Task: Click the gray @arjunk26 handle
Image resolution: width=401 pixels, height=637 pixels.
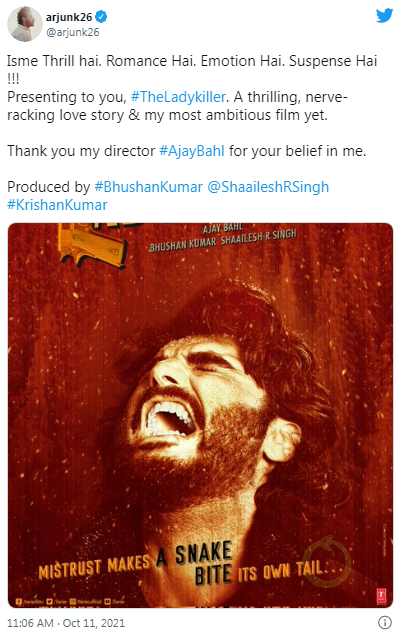Action: point(73,32)
